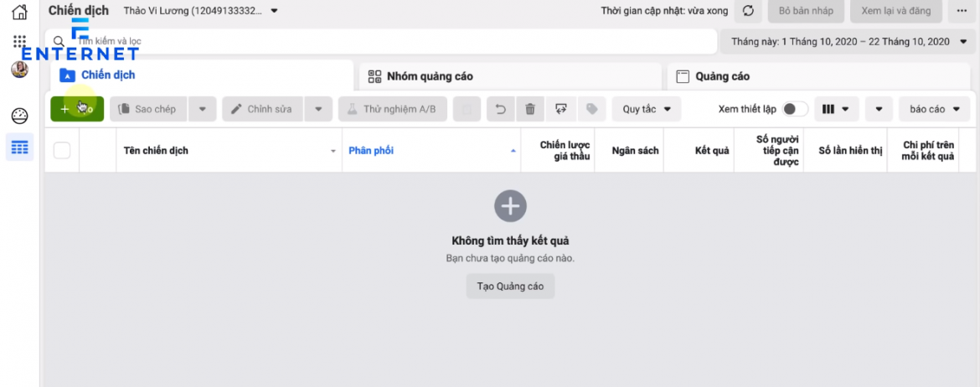Click the Chỉnh sửa edit button
The image size is (980, 387).
point(262,109)
